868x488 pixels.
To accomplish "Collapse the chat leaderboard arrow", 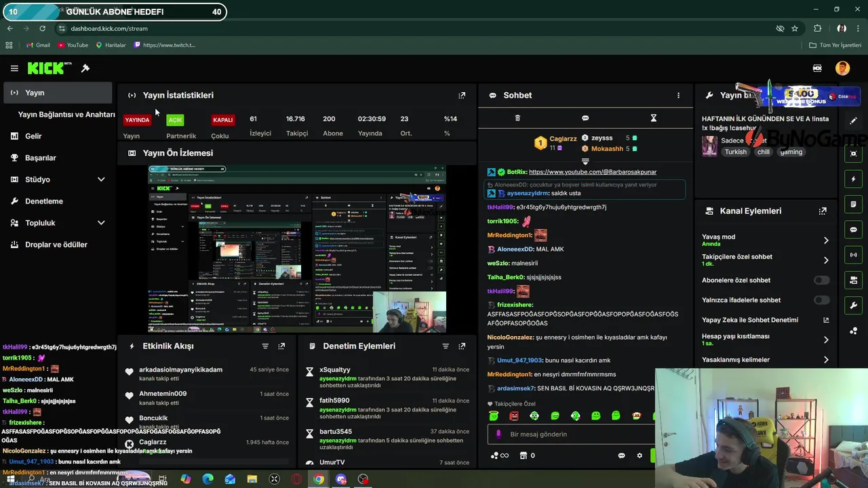I will pos(585,161).
